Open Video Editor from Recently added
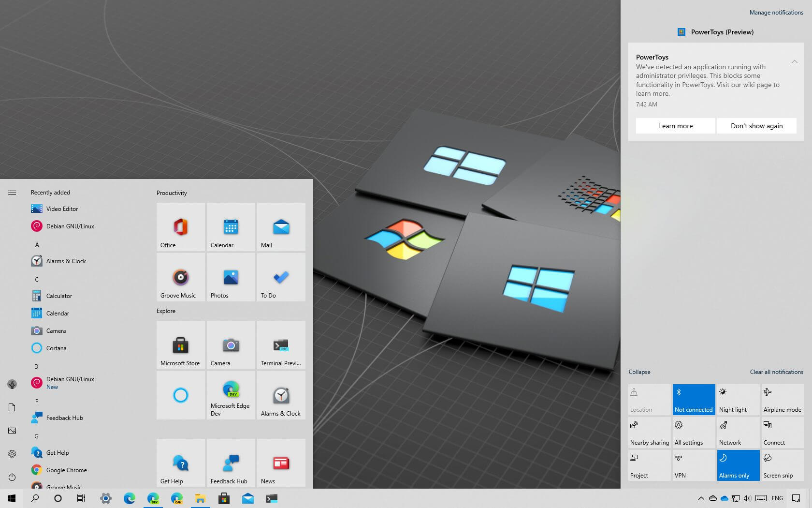The image size is (812, 508). [x=62, y=209]
